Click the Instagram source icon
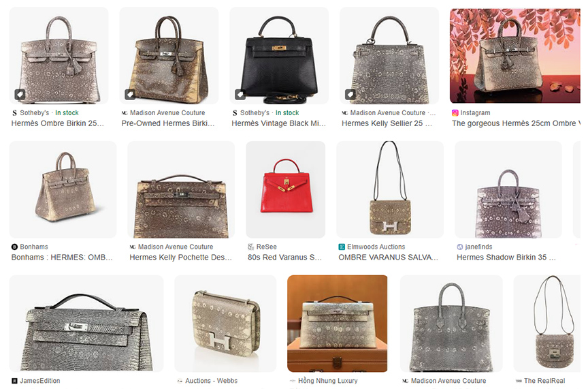The image size is (588, 389). click(455, 112)
